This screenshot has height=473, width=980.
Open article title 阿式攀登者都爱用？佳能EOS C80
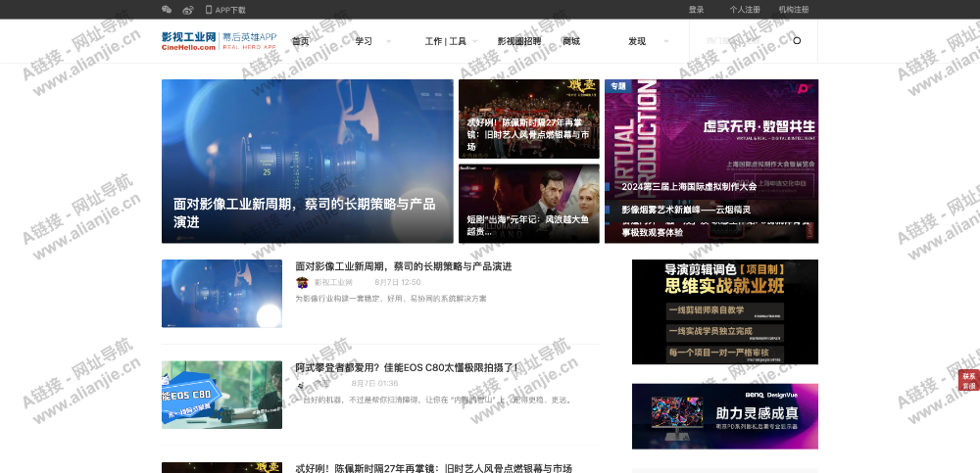tap(407, 367)
